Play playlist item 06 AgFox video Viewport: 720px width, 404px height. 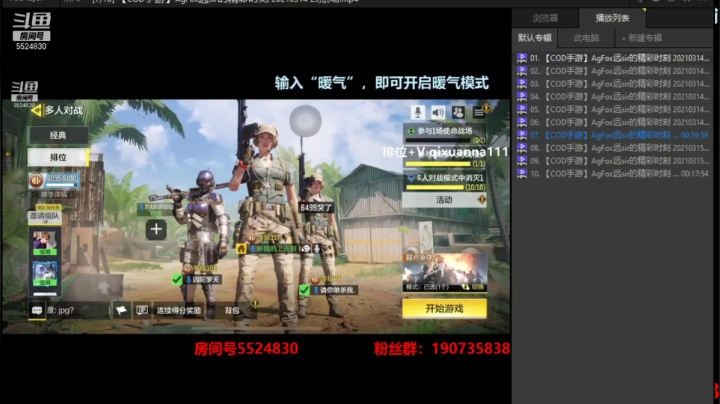click(x=613, y=123)
